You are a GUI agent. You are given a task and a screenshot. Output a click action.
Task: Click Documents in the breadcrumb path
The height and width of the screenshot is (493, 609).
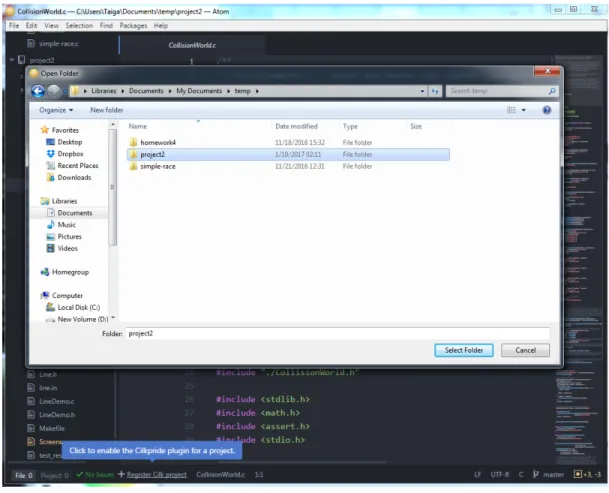146,91
